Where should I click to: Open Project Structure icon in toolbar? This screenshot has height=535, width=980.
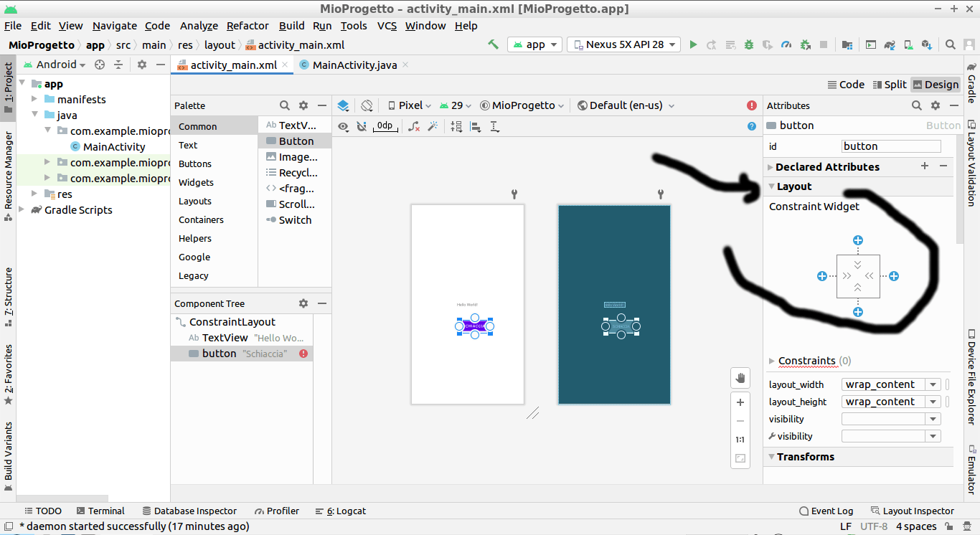point(847,44)
